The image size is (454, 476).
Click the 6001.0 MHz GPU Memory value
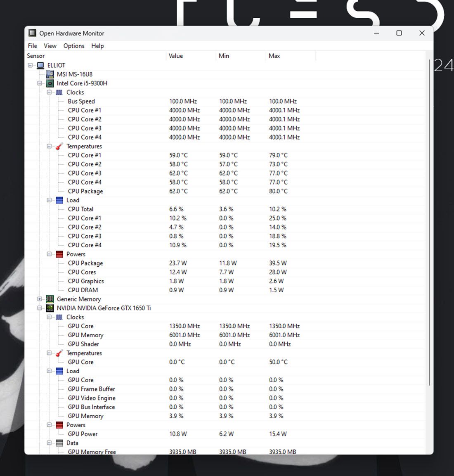(184, 335)
